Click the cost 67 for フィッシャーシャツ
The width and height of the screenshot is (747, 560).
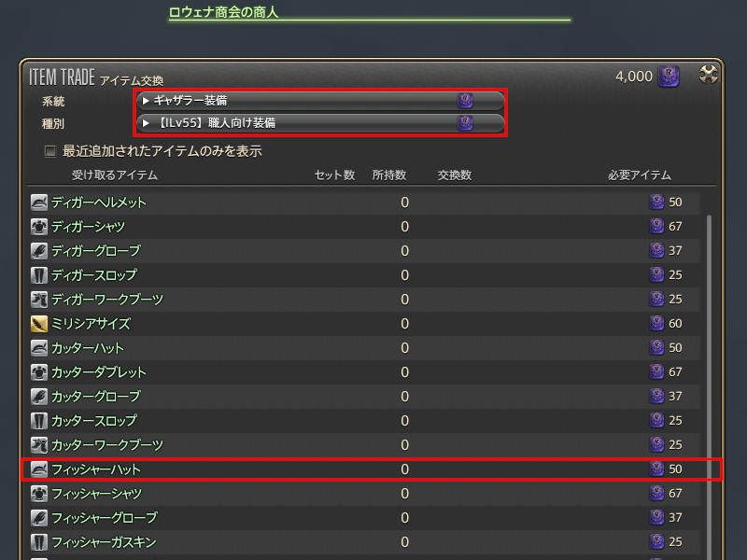675,494
